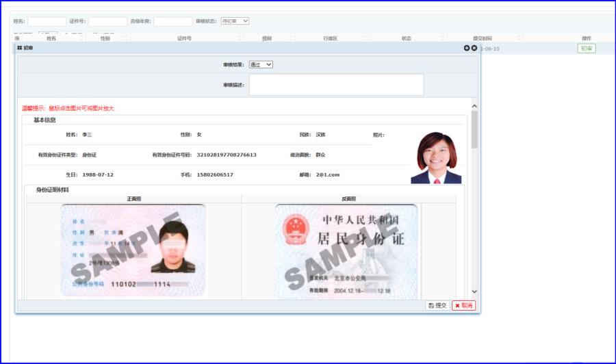The height and width of the screenshot is (364, 616).
Task: Click the dialog's vertical scrollbar thumb
Action: 474,130
